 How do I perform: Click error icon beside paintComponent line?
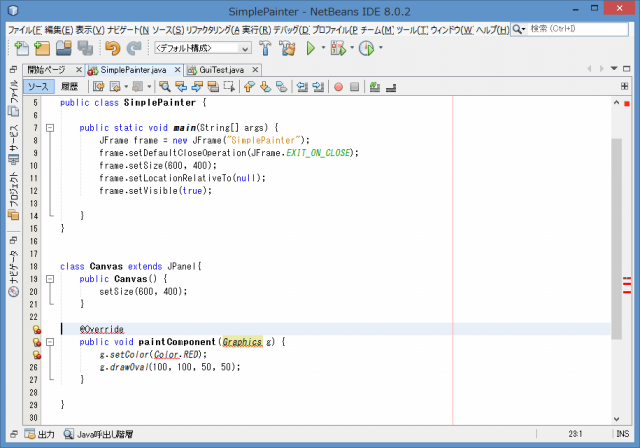pos(37,342)
